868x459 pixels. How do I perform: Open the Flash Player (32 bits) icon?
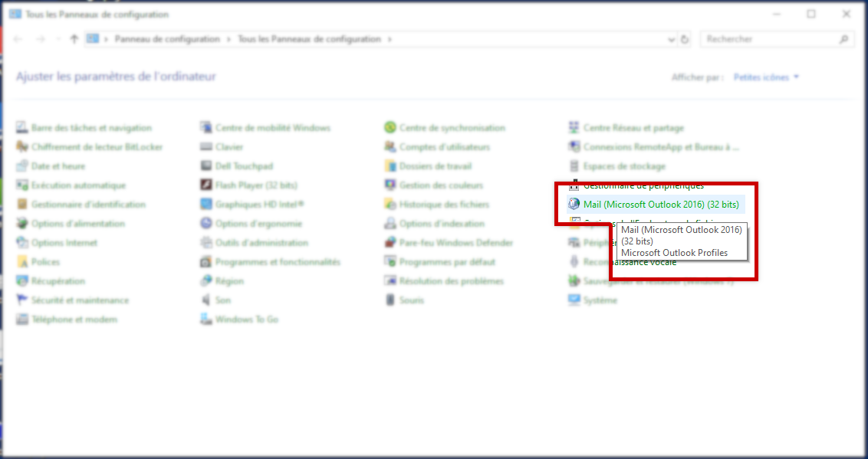tap(206, 185)
